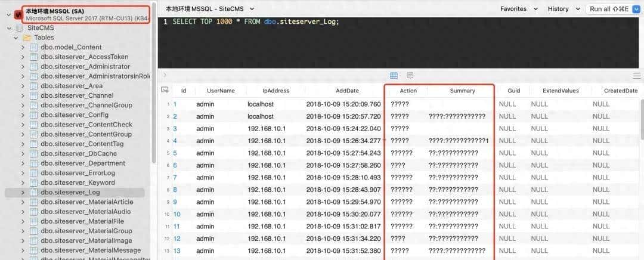This screenshot has height=260, width=644.
Task: Click 'admin' cell in row 10
Action: coord(205,214)
